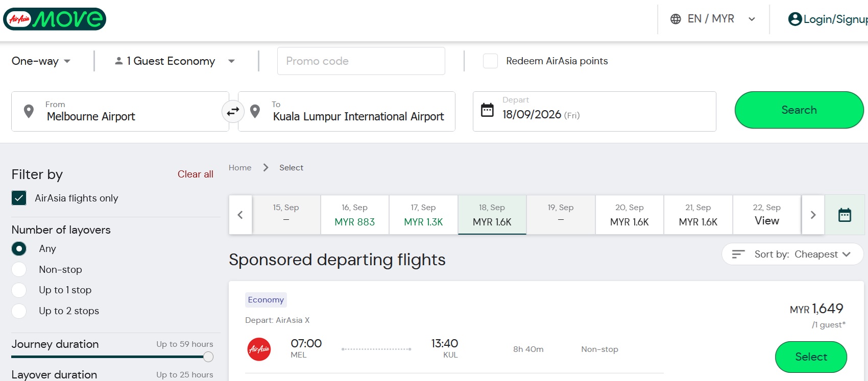Show later dates with right arrow
868x381 pixels.
pos(813,215)
